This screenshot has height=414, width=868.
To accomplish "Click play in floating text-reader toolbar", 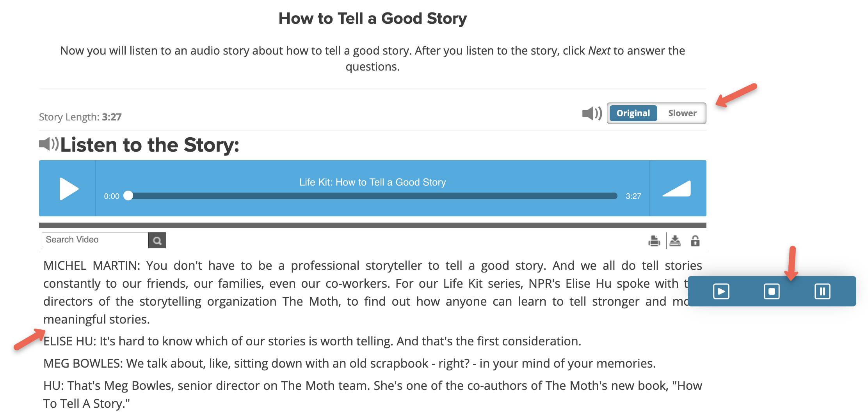I will click(721, 291).
